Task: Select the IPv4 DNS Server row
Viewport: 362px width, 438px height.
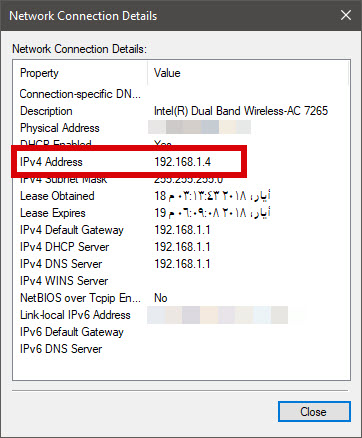Action: [181, 264]
